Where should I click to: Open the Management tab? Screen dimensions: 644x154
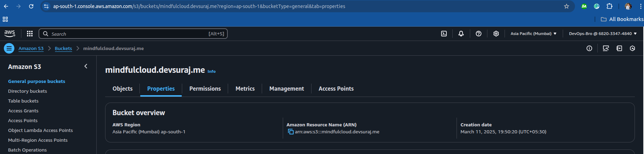pyautogui.click(x=287, y=89)
